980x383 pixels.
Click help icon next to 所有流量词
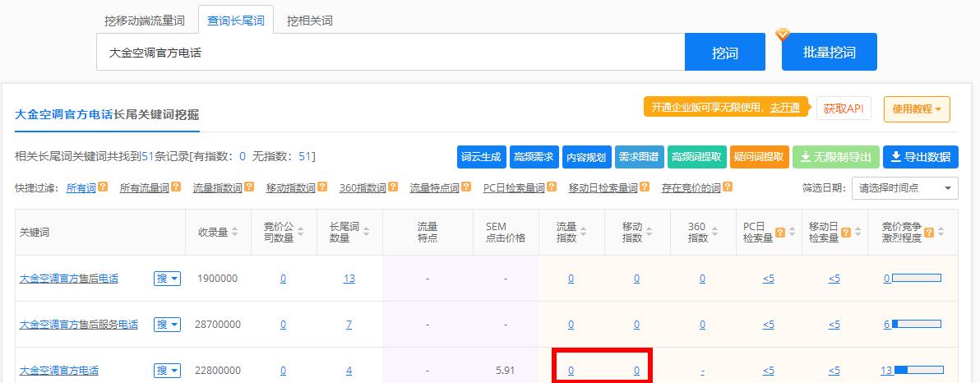coord(176,187)
